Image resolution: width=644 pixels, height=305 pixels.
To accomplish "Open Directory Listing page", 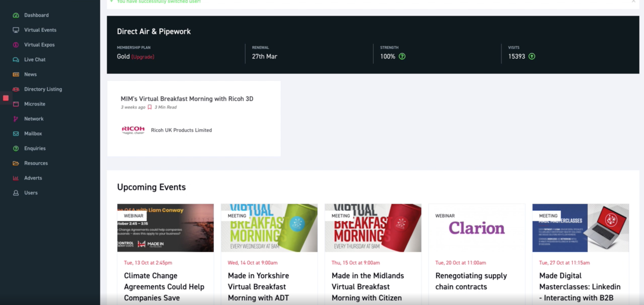I will point(43,89).
